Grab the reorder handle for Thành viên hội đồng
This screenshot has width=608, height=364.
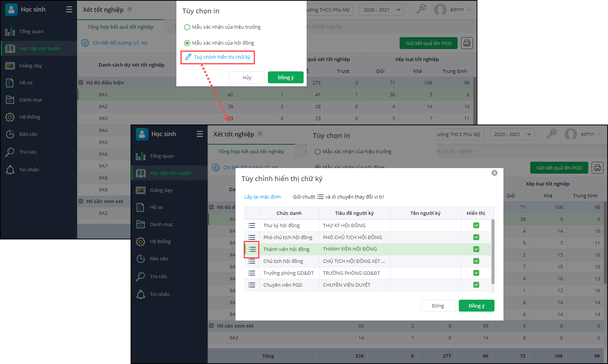[x=252, y=249]
